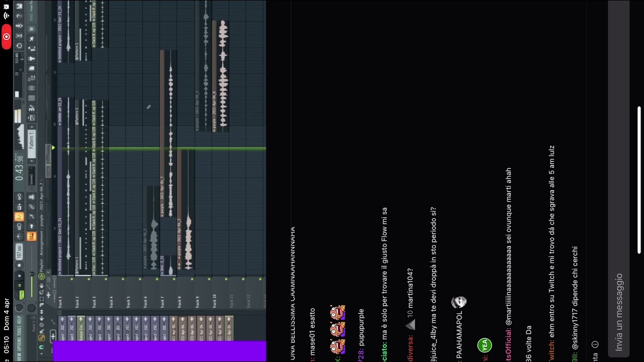Viewport: 644px width, 362px height.
Task: Select the playlist zoom magnifier tool
Action: pos(41,292)
